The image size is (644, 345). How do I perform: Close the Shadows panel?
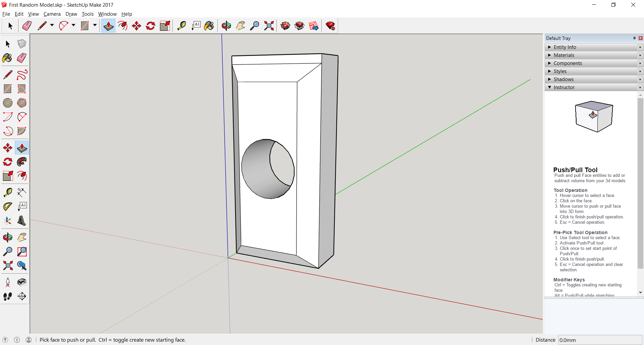(x=640, y=79)
